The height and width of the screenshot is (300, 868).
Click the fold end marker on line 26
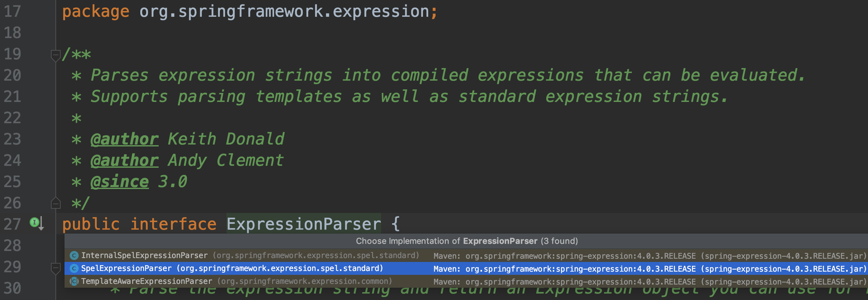[x=55, y=203]
